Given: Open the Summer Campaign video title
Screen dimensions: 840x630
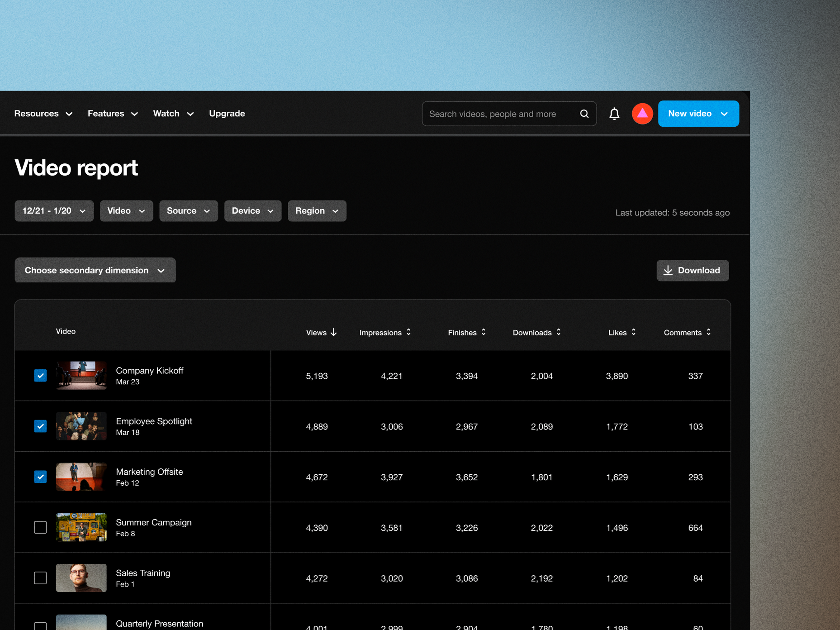Looking at the screenshot, I should 154,523.
